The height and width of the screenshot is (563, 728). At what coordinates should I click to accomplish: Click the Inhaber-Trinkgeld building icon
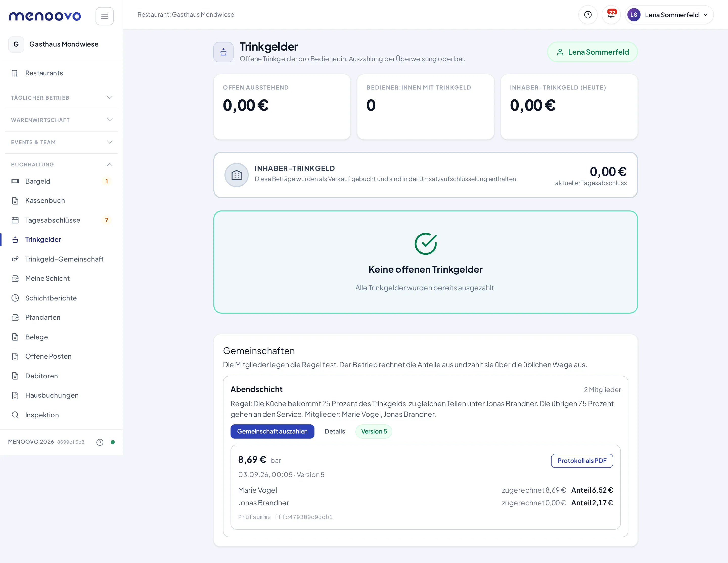236,175
